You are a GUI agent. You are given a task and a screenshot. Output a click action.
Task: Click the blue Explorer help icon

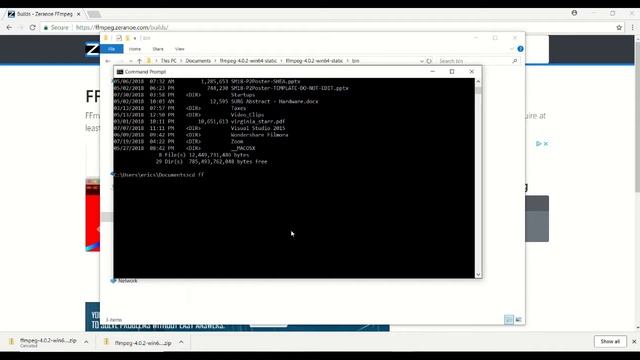click(x=520, y=49)
